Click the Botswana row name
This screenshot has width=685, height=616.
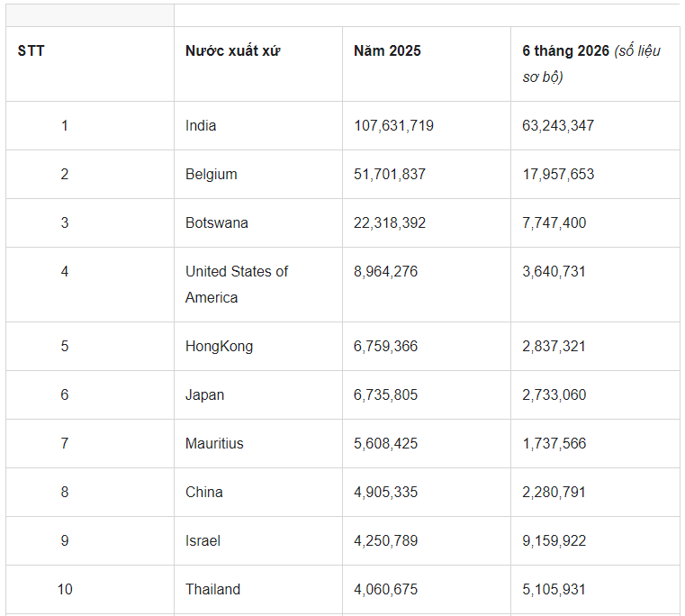coord(217,222)
